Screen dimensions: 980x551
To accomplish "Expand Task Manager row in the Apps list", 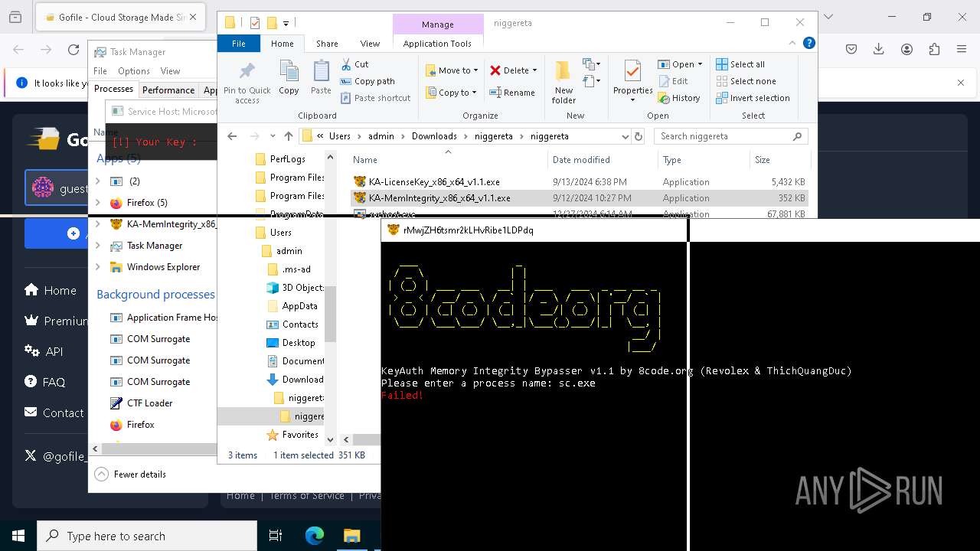I will 98,246.
